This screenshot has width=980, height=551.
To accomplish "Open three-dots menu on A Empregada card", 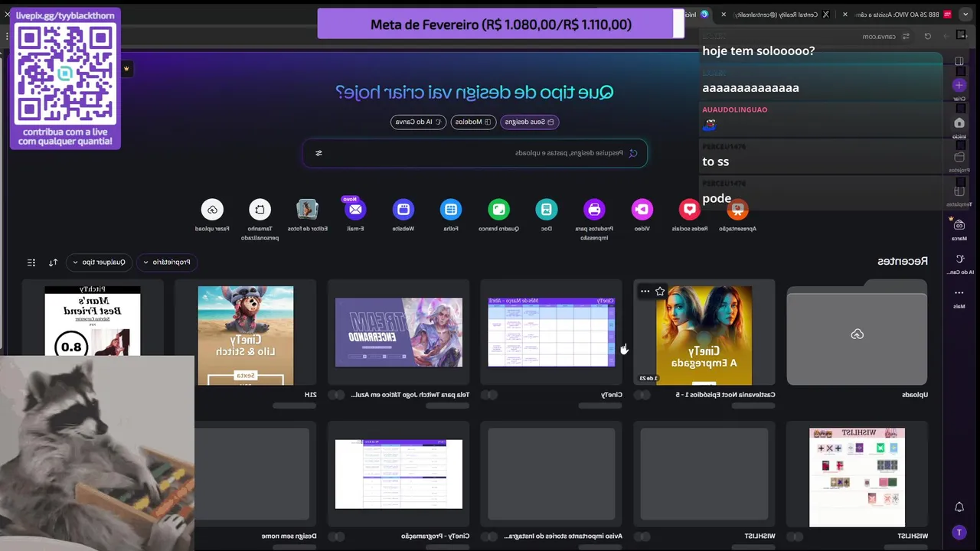I will tap(645, 291).
